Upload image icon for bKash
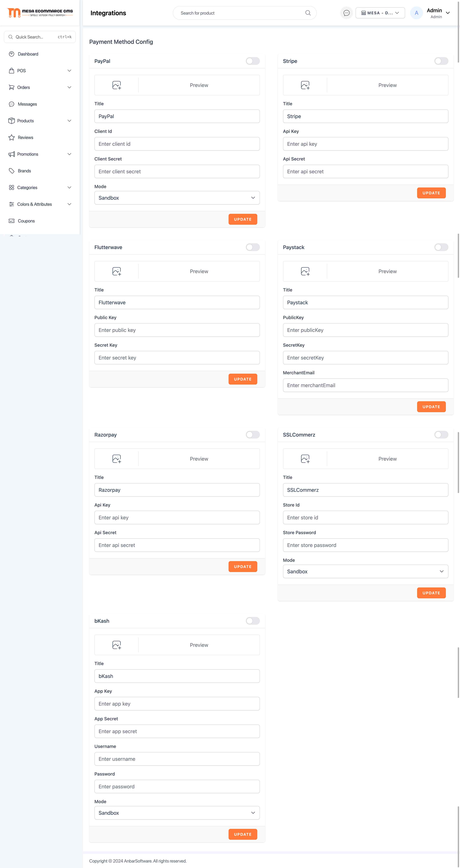The image size is (460, 868). click(117, 645)
